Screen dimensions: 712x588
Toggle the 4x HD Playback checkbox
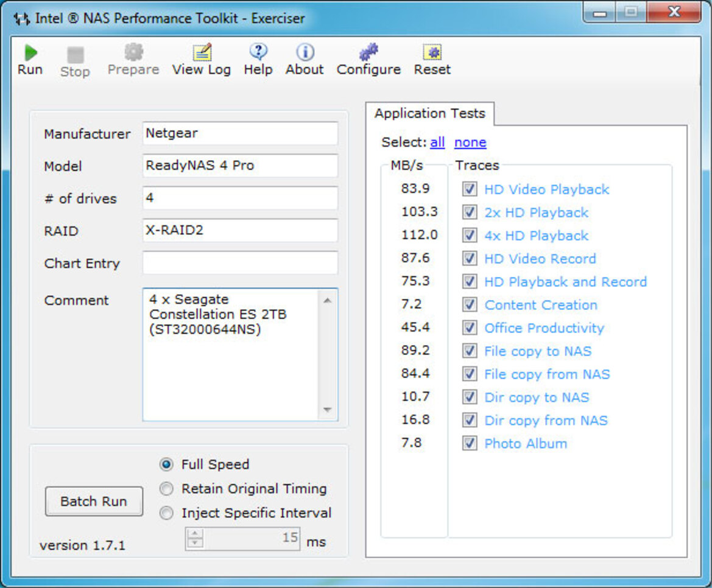[x=470, y=235]
